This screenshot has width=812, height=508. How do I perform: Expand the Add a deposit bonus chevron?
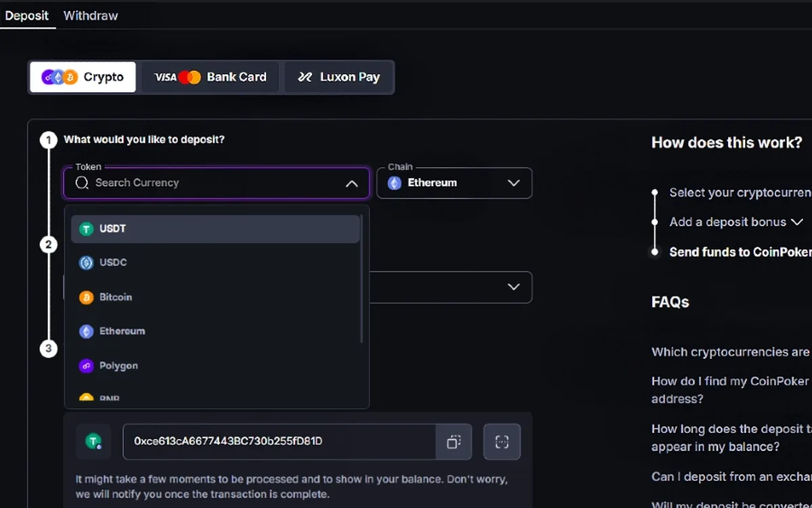(x=796, y=222)
